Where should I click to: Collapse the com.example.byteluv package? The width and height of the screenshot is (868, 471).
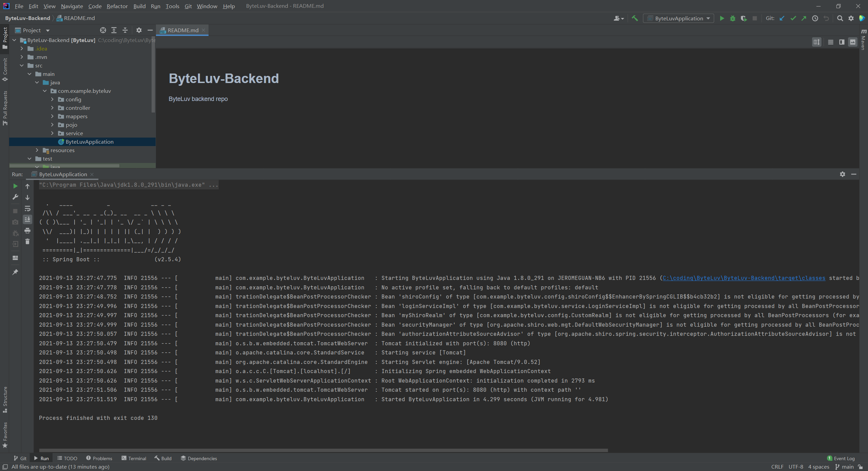pos(45,91)
